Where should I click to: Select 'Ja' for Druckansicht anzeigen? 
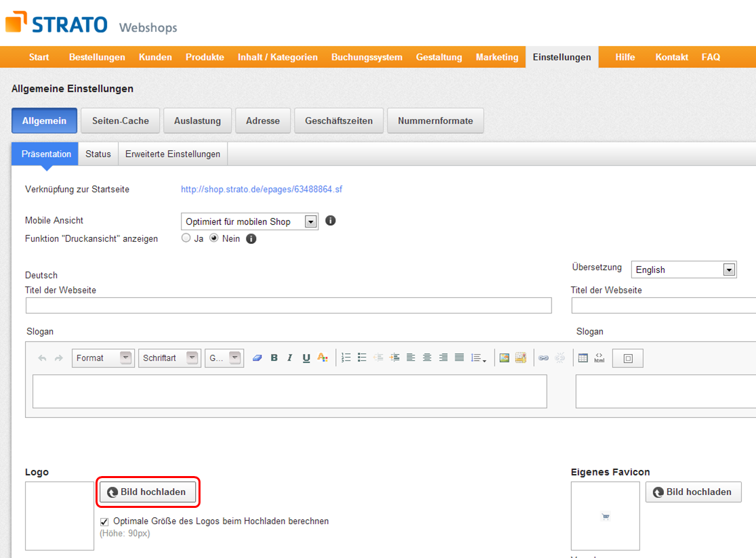[x=186, y=238]
